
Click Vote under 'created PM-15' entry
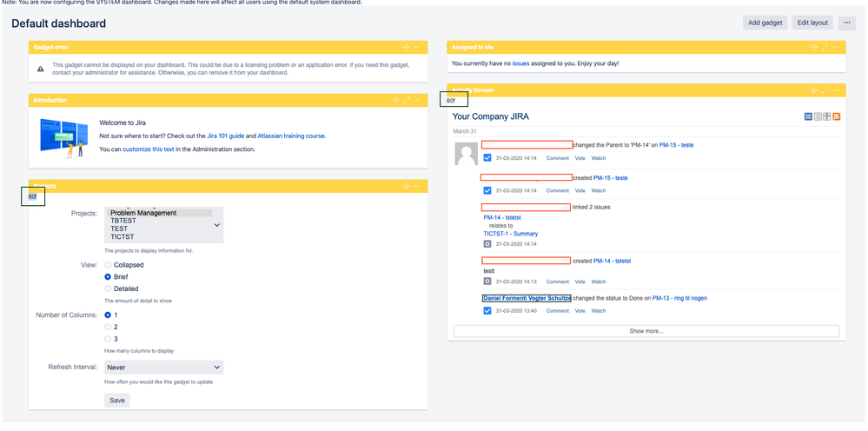click(x=580, y=190)
